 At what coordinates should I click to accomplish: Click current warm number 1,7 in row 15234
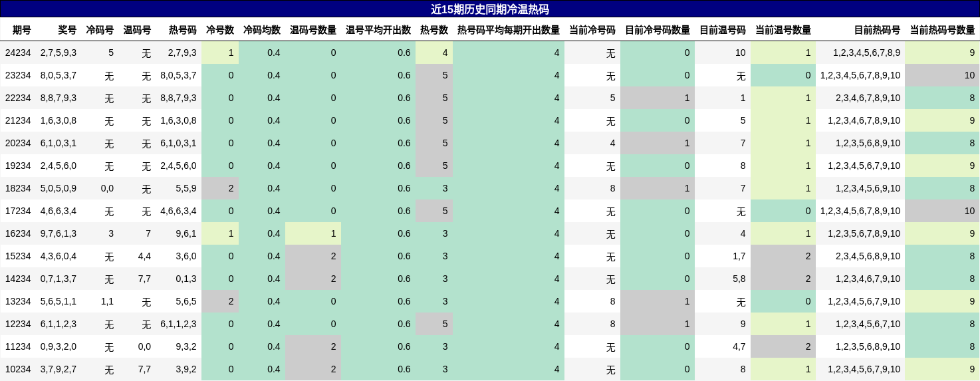click(x=739, y=256)
